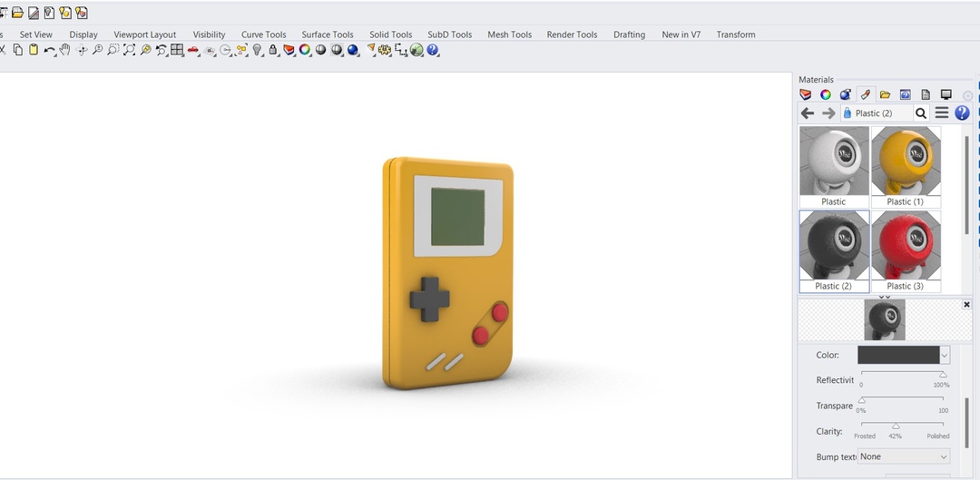The image size is (980, 480).
Task: Click the gray shaded sphere icon
Action: tap(320, 50)
